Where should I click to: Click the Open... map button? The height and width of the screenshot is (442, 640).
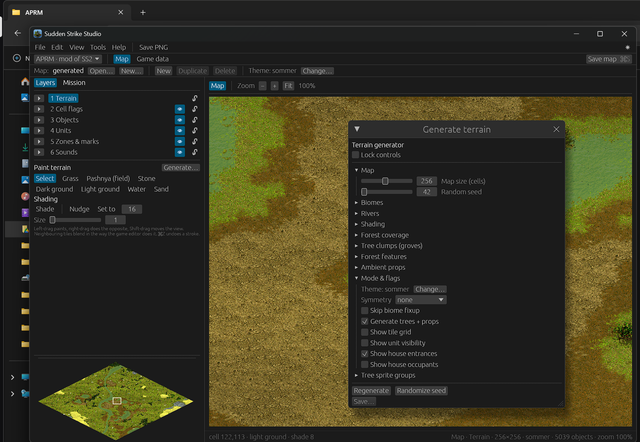tap(101, 71)
